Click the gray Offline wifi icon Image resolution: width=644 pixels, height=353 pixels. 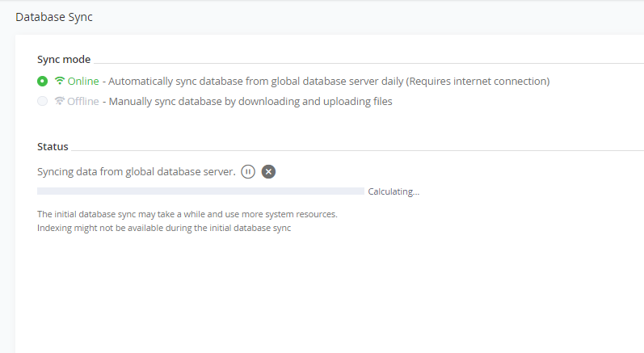click(x=60, y=101)
